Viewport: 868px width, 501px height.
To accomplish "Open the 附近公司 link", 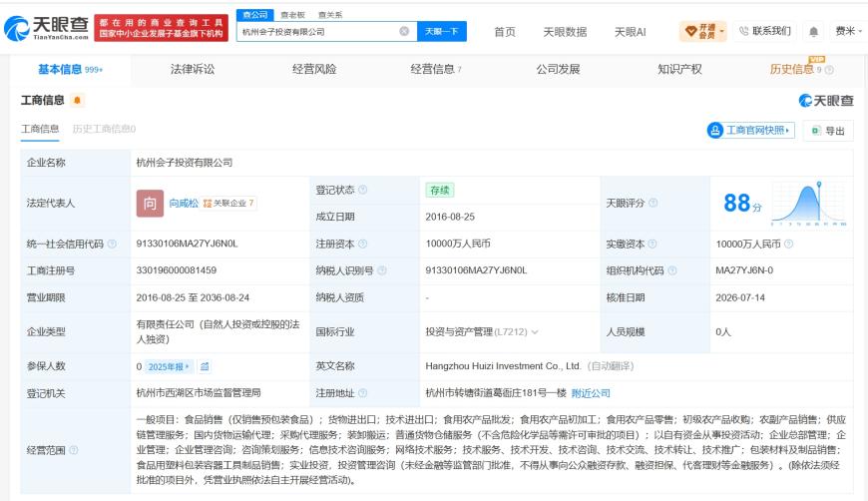I will [x=591, y=393].
